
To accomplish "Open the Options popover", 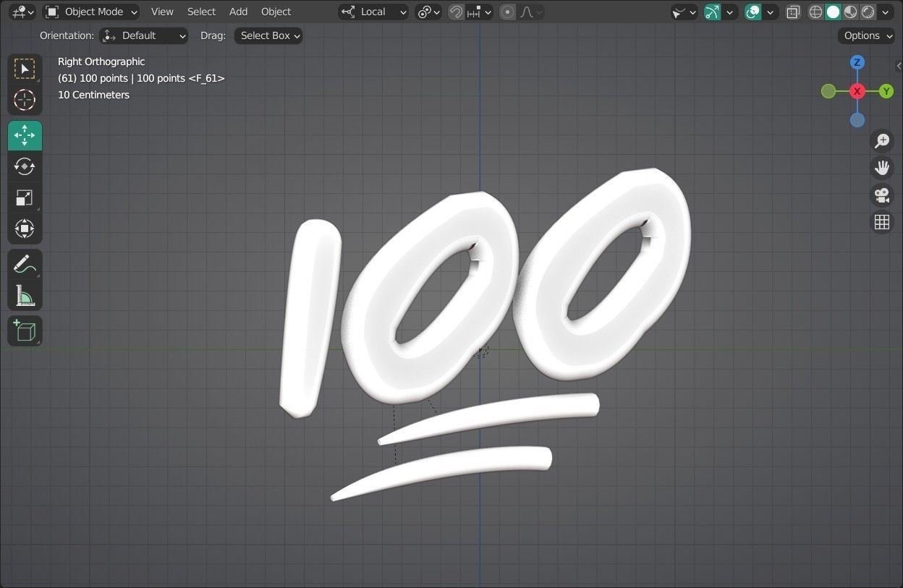I will click(x=866, y=35).
